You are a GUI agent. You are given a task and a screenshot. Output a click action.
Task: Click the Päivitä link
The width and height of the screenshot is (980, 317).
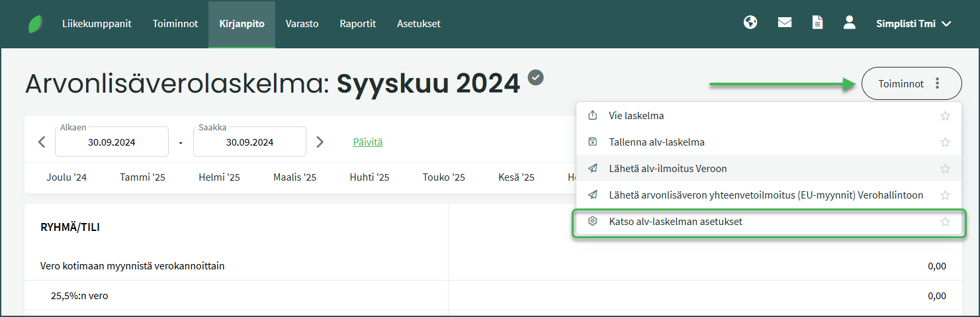click(x=368, y=142)
